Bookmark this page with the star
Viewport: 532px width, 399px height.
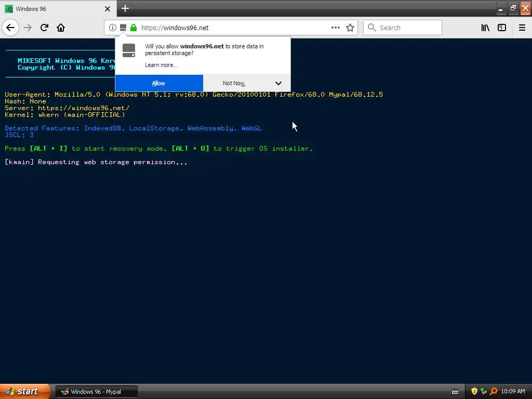click(x=350, y=28)
